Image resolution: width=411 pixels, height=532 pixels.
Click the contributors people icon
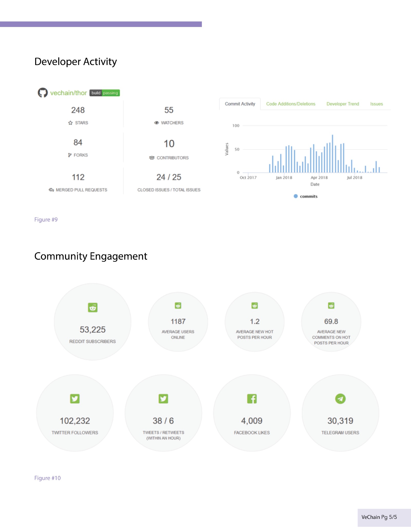click(152, 158)
